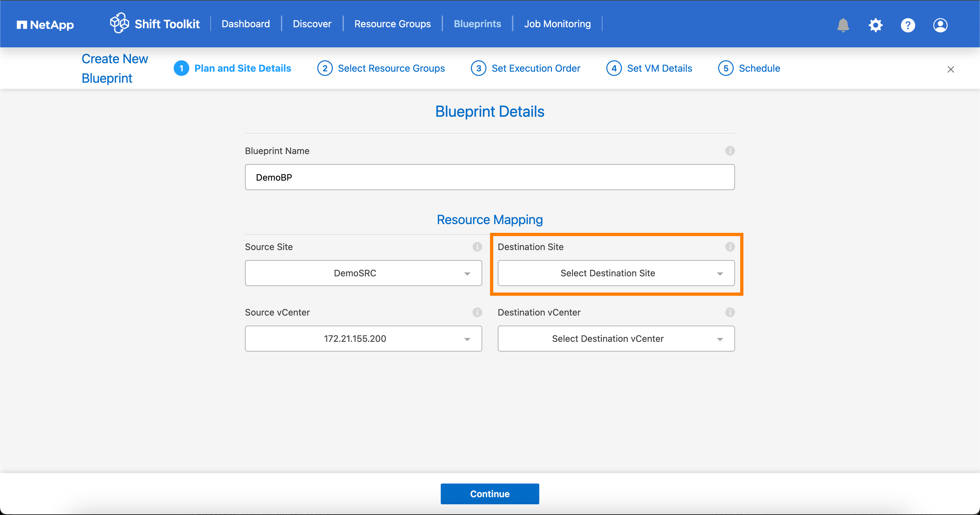Show info for Destination vCenter

730,312
